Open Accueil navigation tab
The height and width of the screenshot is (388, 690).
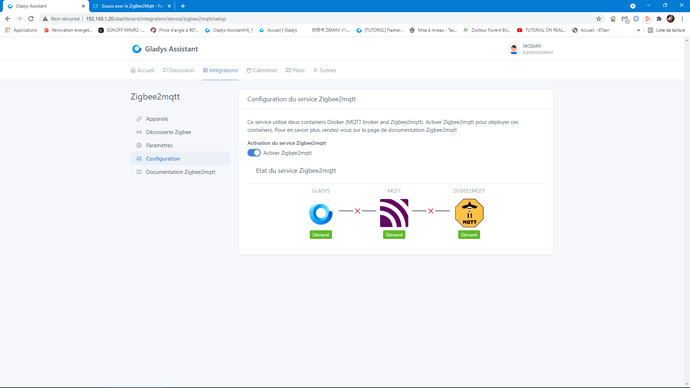143,70
